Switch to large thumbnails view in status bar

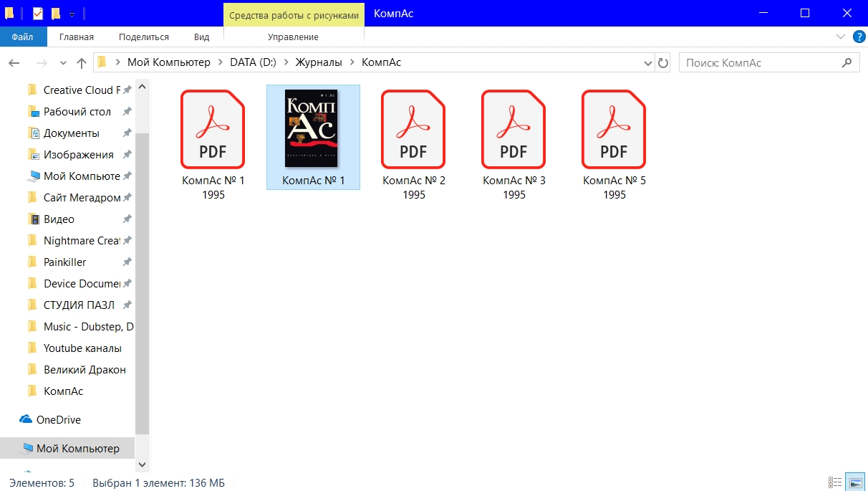click(854, 482)
